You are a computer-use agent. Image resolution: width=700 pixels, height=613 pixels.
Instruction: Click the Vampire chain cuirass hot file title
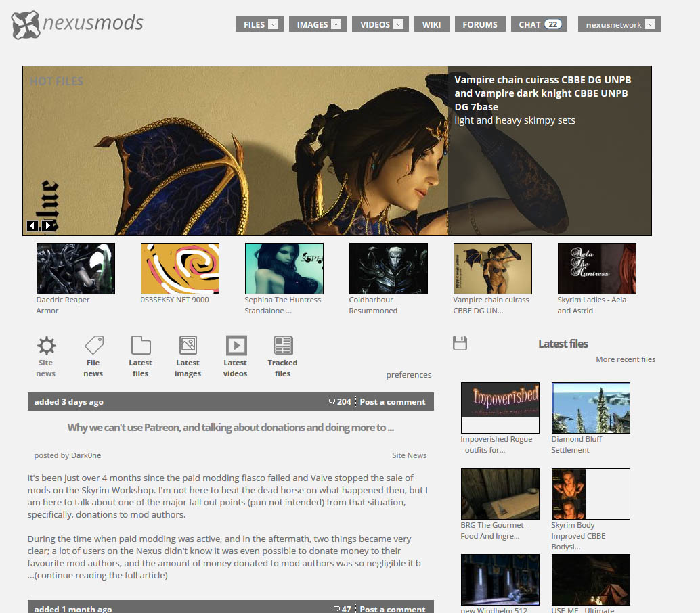point(543,93)
